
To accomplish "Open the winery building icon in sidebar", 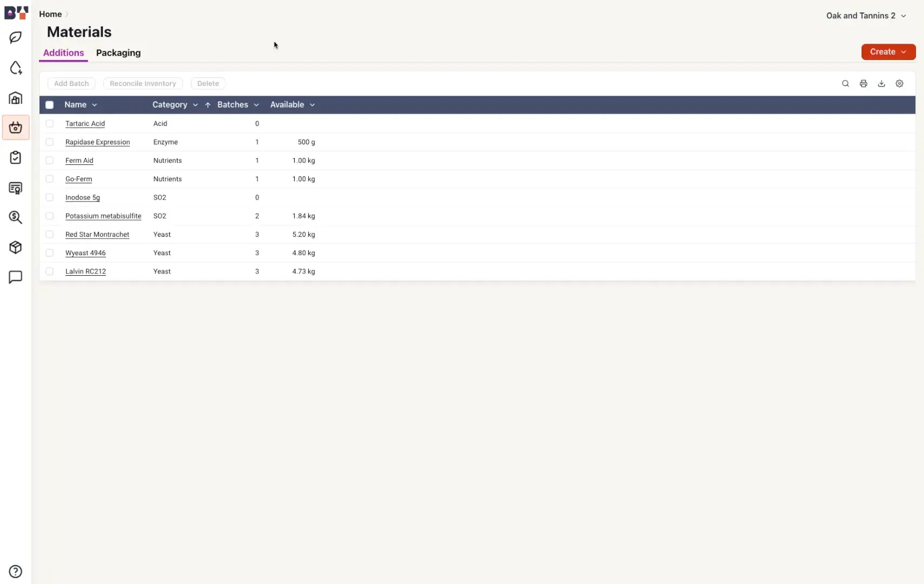I will (x=16, y=98).
